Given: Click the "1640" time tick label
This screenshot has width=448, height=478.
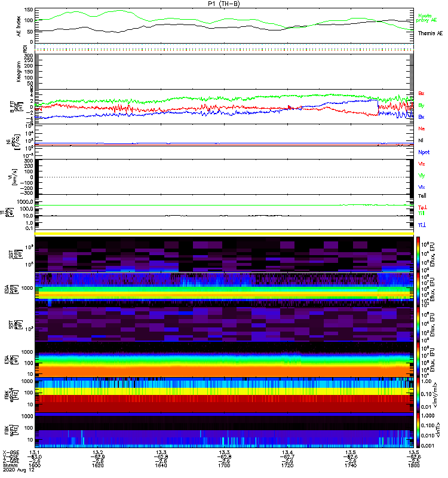Looking at the screenshot, I should click(161, 465).
